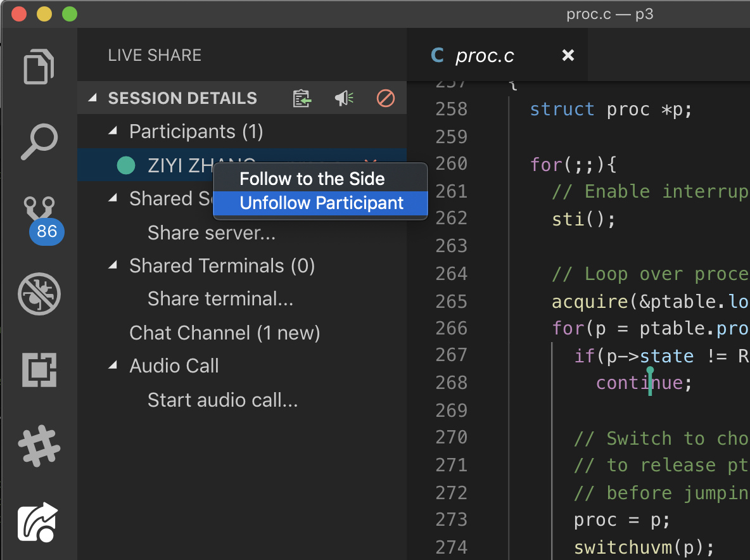Choose Unfollow Participant from context menu
Screen dimensions: 750x560
321,203
